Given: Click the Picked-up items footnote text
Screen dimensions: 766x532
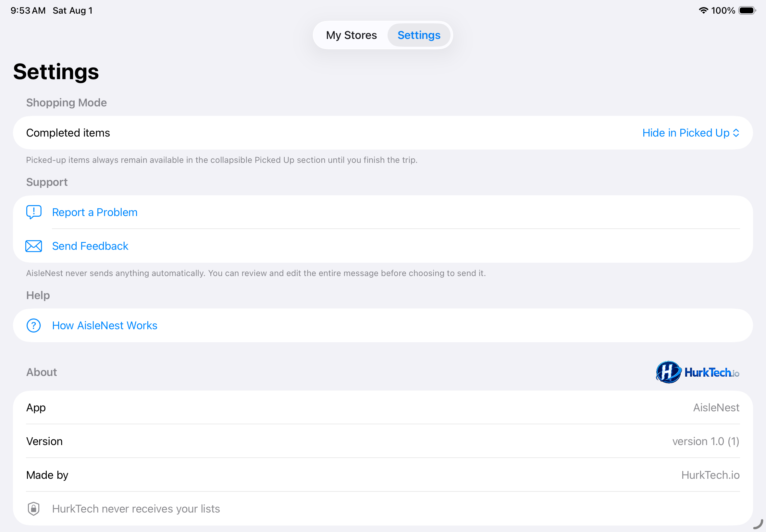Looking at the screenshot, I should 222,160.
